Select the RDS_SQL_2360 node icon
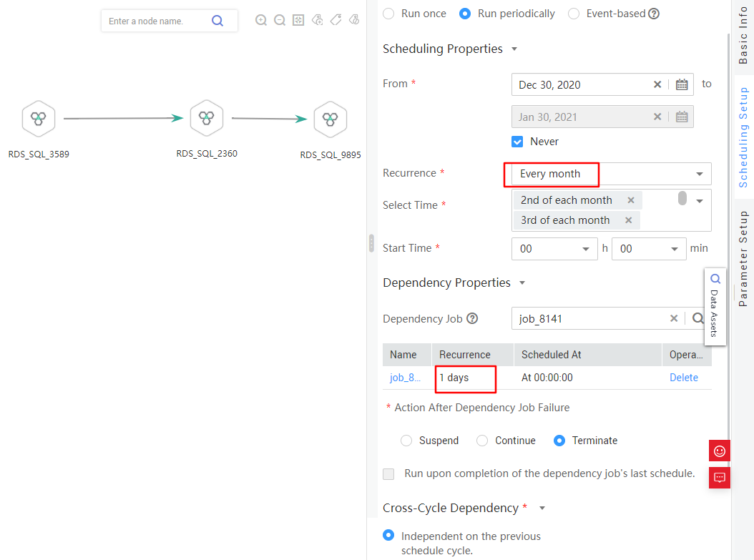Screen dimensions: 754x560 [x=206, y=118]
